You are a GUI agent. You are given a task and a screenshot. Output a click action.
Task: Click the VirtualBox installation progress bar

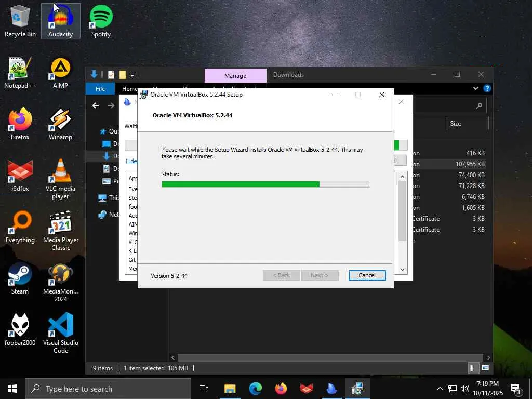point(265,184)
